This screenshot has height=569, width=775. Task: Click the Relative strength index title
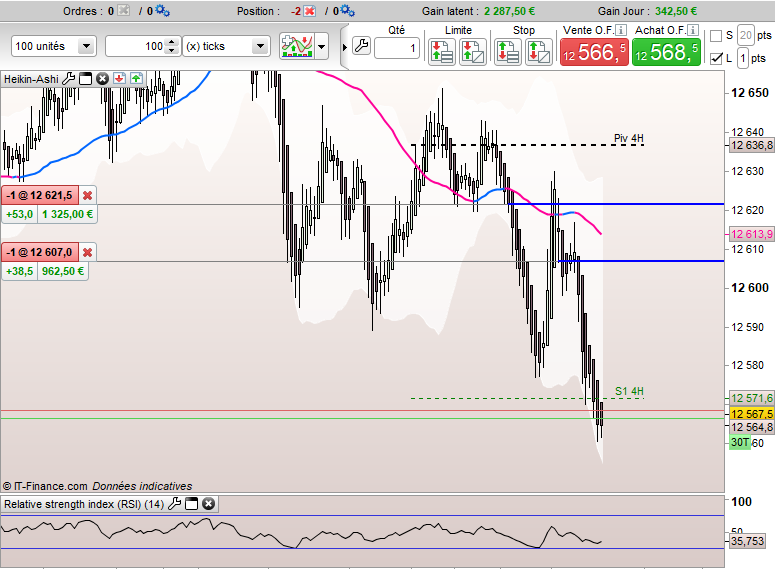click(84, 504)
